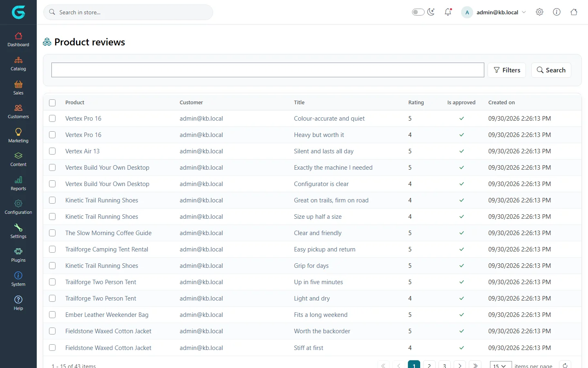Sort by the Created on column header
The width and height of the screenshot is (588, 368).
coord(501,103)
